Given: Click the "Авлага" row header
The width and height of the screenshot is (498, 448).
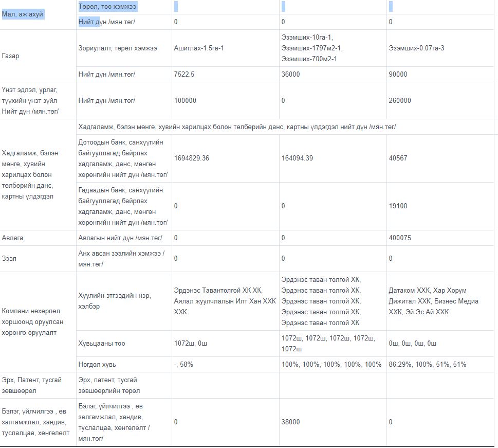Looking at the screenshot, I should point(13,238).
